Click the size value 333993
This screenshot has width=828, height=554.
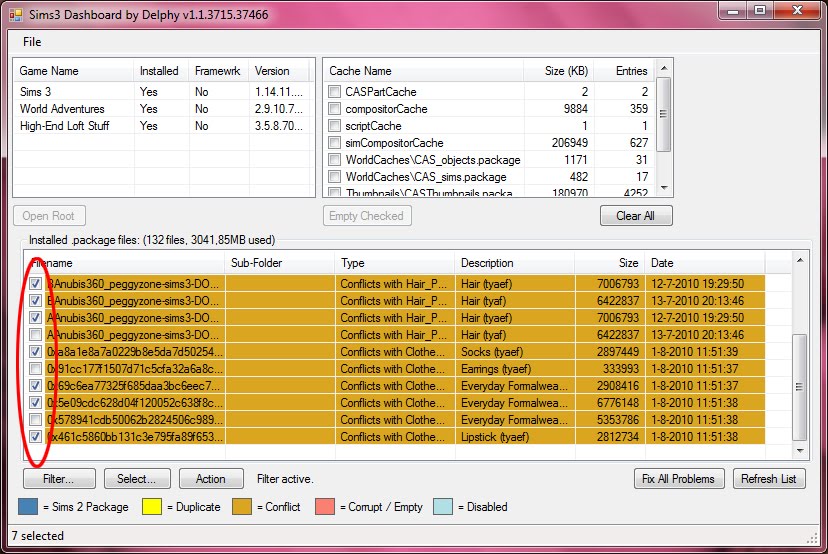621,369
